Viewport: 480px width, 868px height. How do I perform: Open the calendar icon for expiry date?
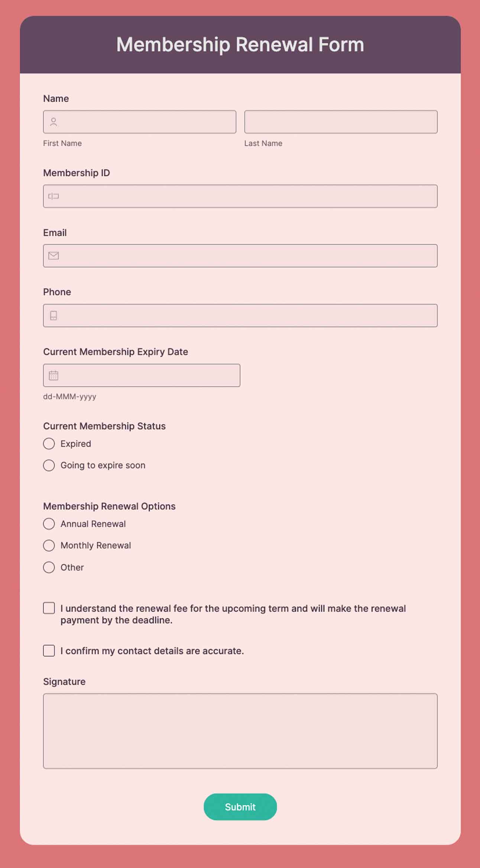[54, 375]
